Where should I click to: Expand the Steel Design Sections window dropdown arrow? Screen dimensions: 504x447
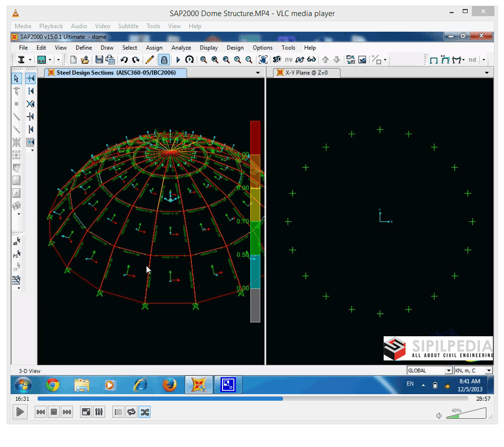pyautogui.click(x=258, y=73)
